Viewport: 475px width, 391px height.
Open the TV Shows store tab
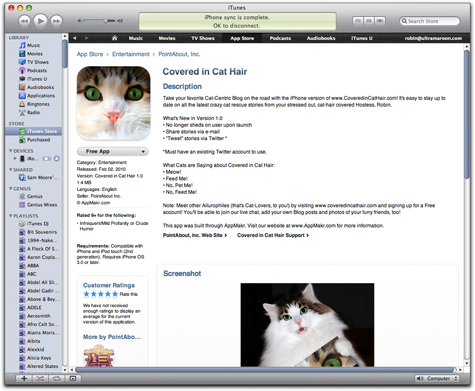tap(203, 38)
